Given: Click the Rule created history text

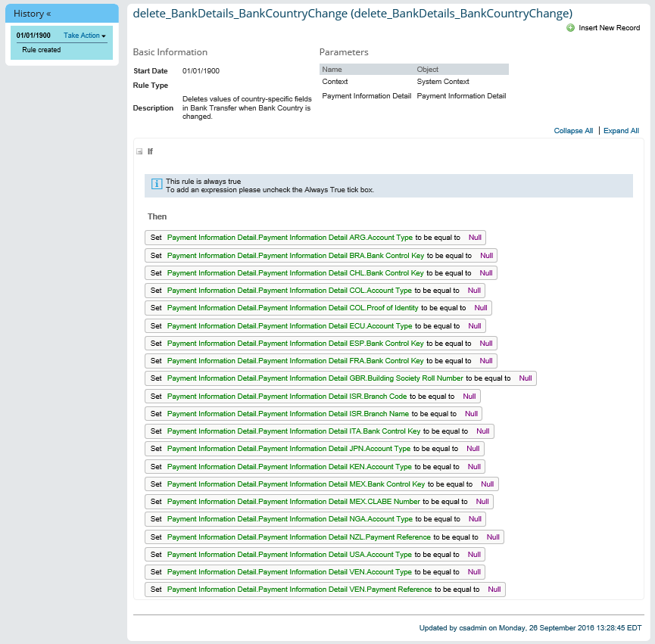Looking at the screenshot, I should point(42,50).
